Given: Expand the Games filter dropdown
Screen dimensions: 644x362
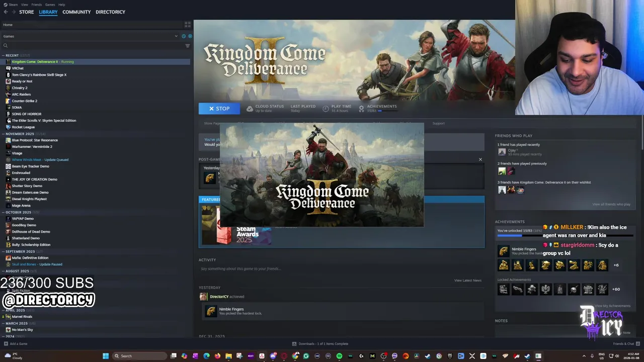Looking at the screenshot, I should tap(176, 36).
